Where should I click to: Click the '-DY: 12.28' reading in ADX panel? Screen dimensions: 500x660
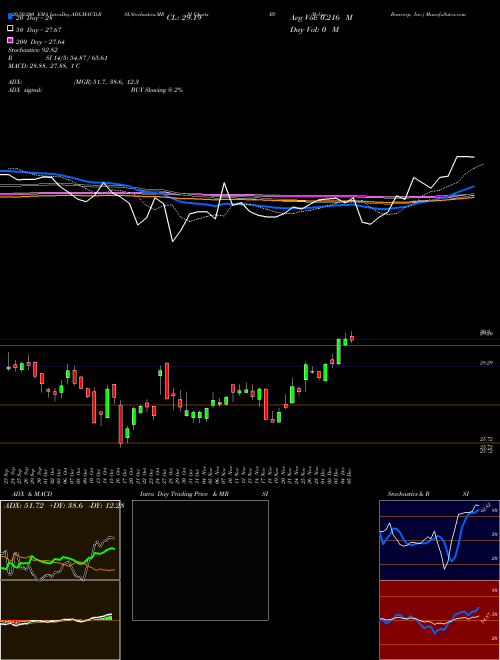(106, 506)
